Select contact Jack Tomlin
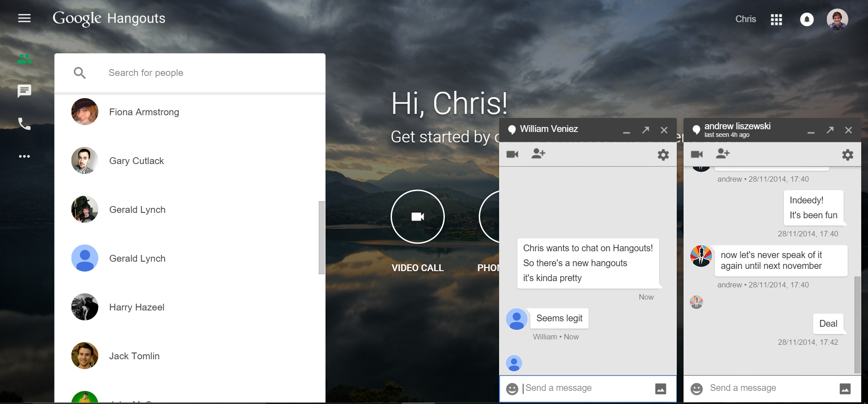The width and height of the screenshot is (868, 404). [190, 356]
